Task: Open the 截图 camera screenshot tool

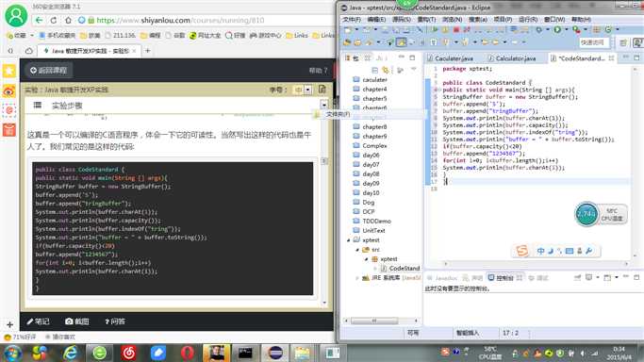Action: click(x=77, y=321)
